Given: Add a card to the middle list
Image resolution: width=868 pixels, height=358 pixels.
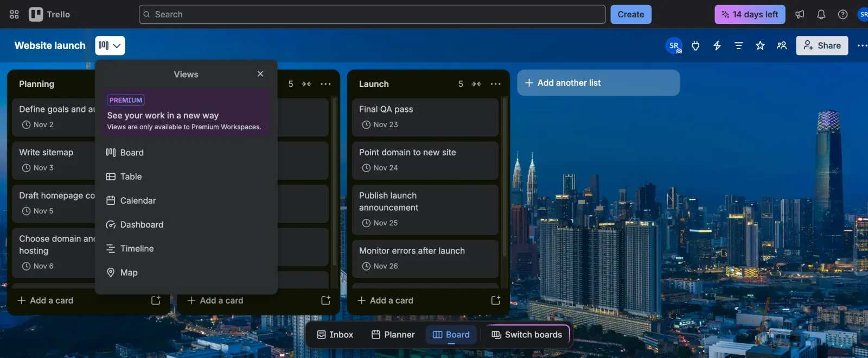Looking at the screenshot, I should pos(250,300).
